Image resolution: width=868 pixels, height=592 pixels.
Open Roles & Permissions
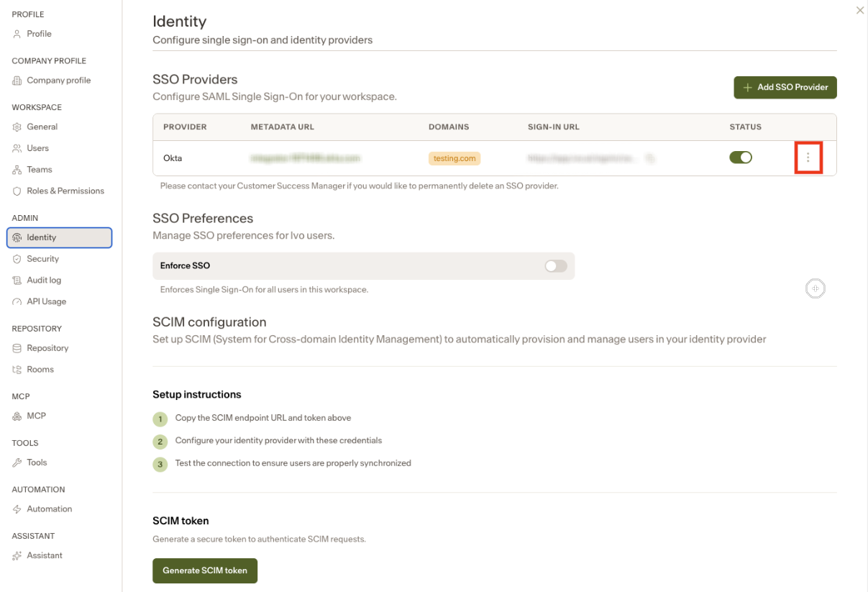65,191
